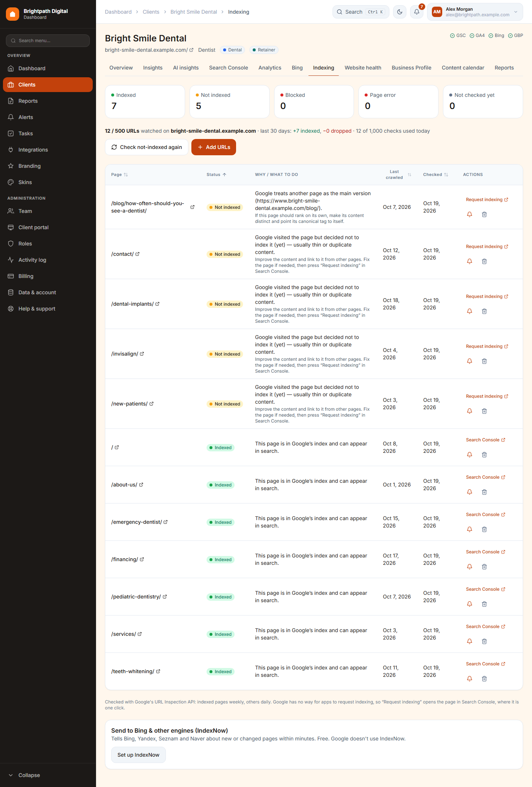Click trash icon in /services/ row
The height and width of the screenshot is (787, 532).
point(484,641)
